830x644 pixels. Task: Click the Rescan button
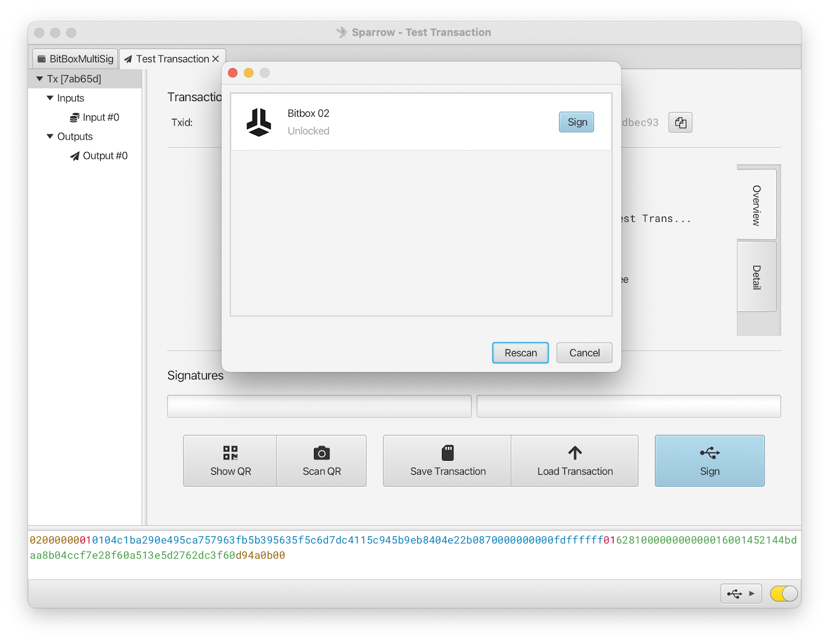tap(520, 353)
